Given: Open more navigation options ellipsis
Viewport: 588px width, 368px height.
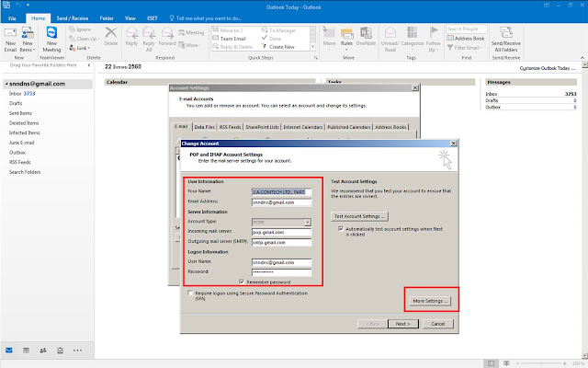Looking at the screenshot, I should pos(77,351).
